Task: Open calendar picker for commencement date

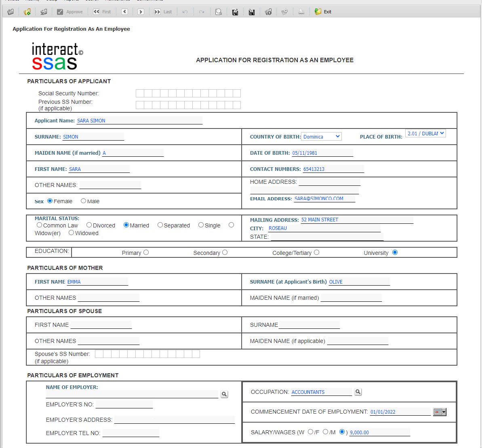Action: (x=440, y=412)
